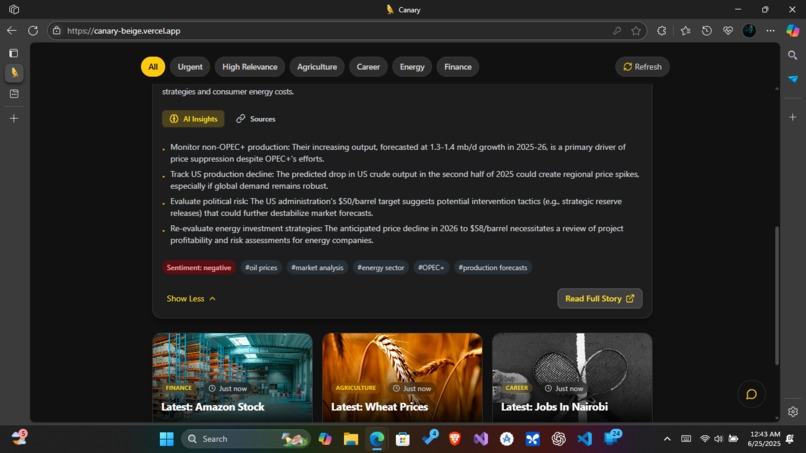This screenshot has width=806, height=453.
Task: View site information lock icon
Action: pyautogui.click(x=57, y=31)
